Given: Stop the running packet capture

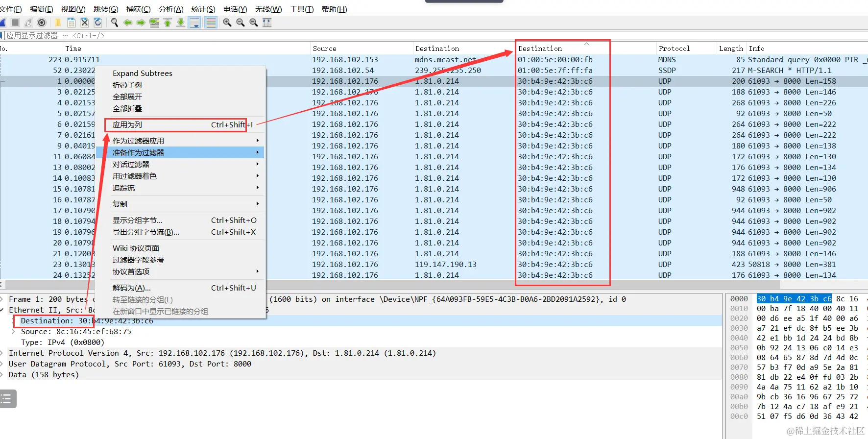Looking at the screenshot, I should click(x=15, y=23).
